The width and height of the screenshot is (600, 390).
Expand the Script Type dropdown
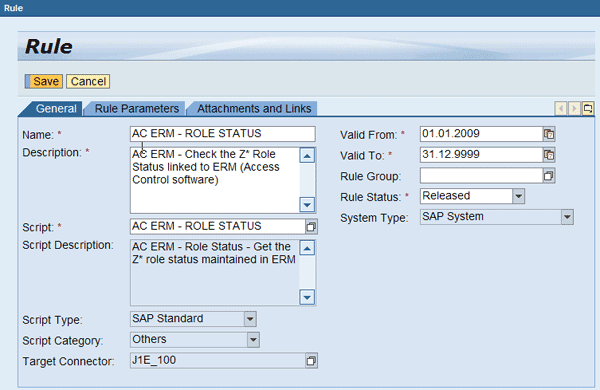[x=250, y=319]
